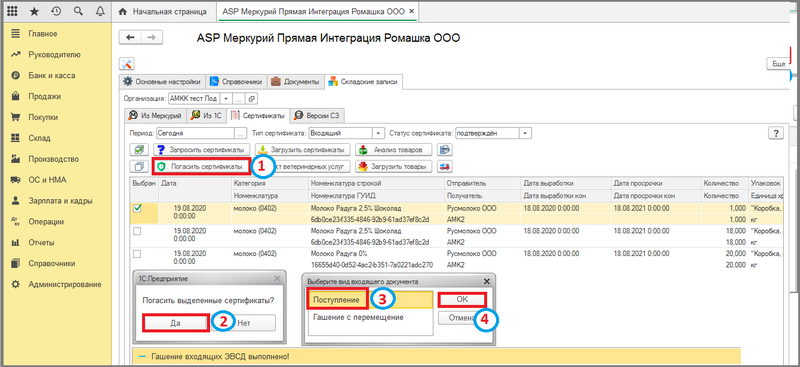The width and height of the screenshot is (800, 367).
Task: Click printer icon button beside Анализ товаров
Action: tap(445, 150)
